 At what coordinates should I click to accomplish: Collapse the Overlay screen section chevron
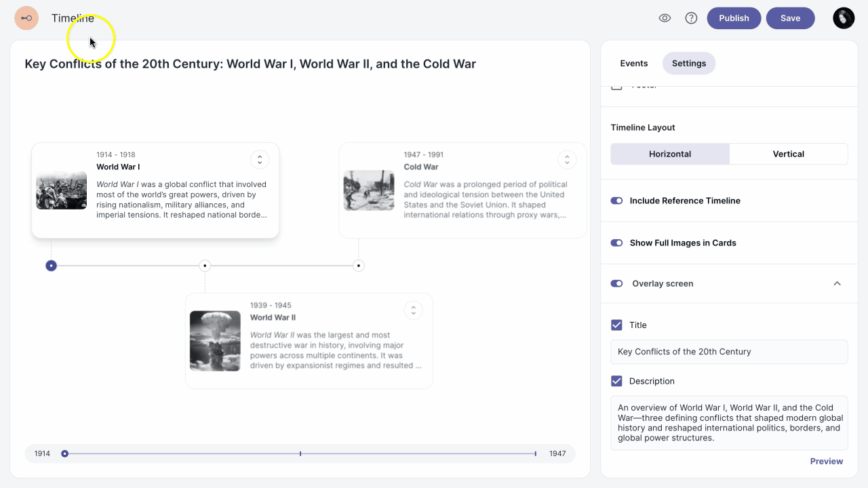click(x=837, y=284)
